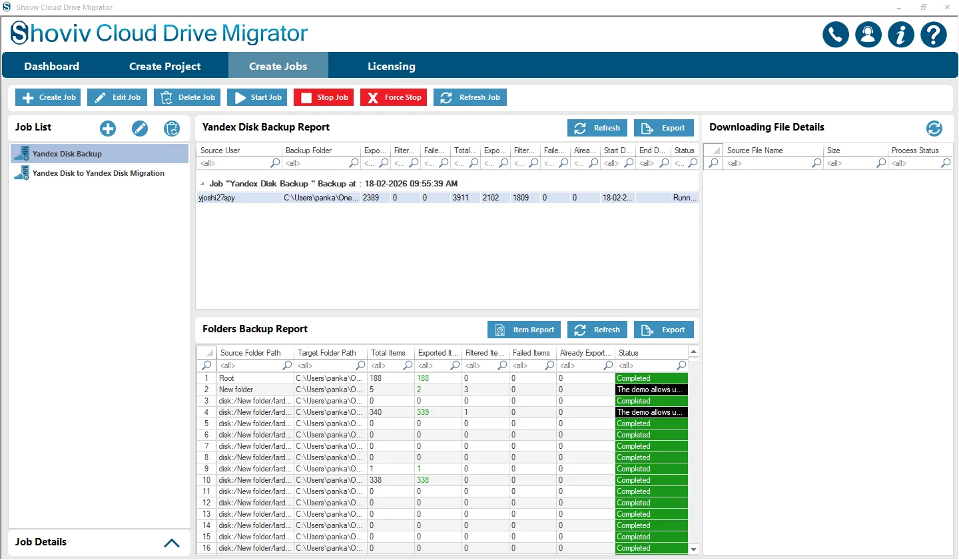
Task: Export the Yandex Disk Backup Report
Action: coord(664,128)
